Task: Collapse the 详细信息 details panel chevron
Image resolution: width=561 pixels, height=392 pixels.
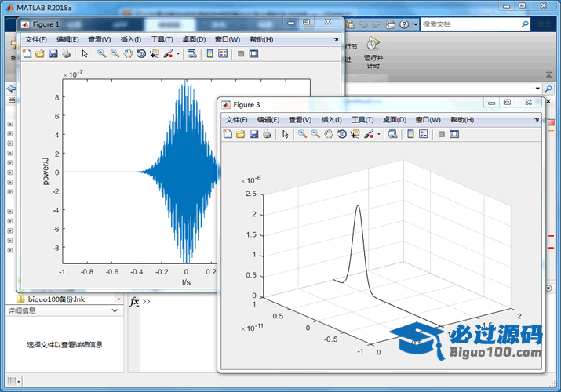Action: click(115, 310)
